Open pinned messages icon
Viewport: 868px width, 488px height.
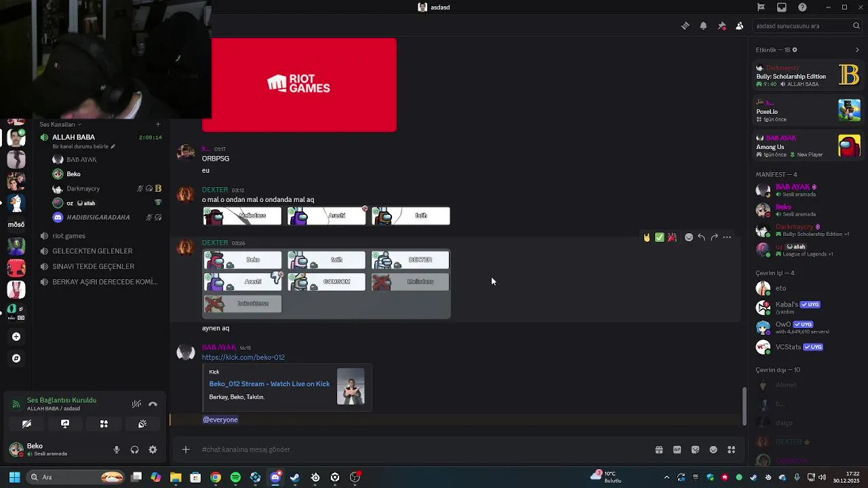(722, 26)
